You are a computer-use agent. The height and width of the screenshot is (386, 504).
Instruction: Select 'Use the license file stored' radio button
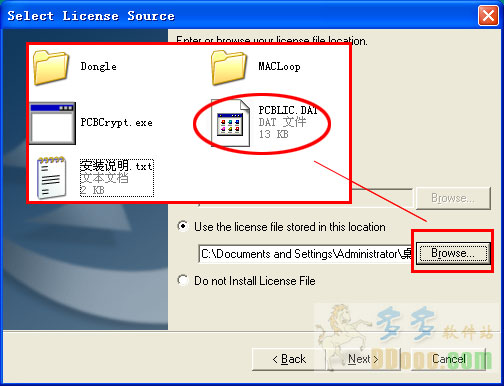pos(183,226)
